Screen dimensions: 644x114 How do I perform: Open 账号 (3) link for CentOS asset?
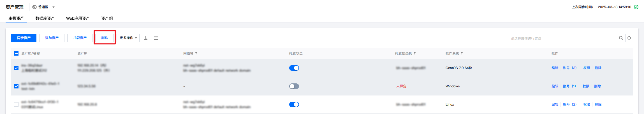pos(570,68)
